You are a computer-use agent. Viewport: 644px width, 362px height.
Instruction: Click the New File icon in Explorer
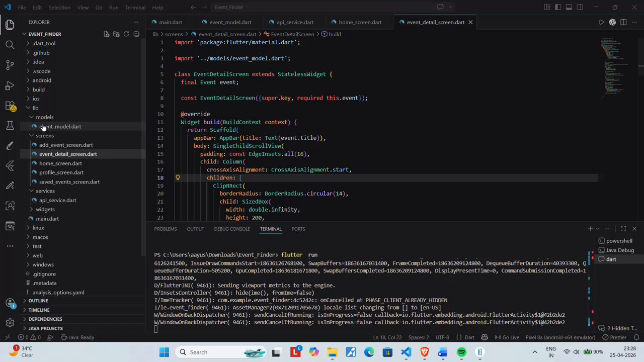pyautogui.click(x=106, y=34)
